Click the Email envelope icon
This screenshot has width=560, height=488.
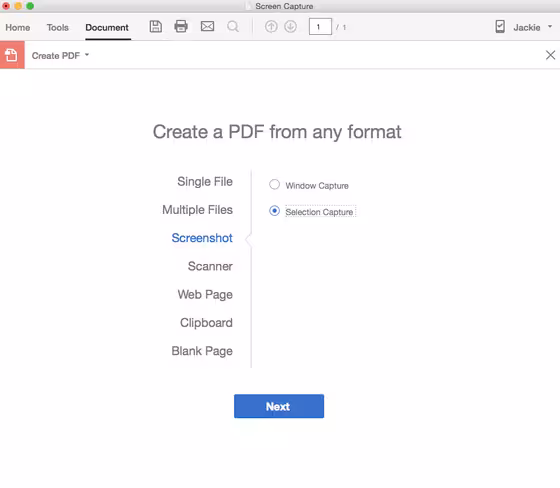207,26
